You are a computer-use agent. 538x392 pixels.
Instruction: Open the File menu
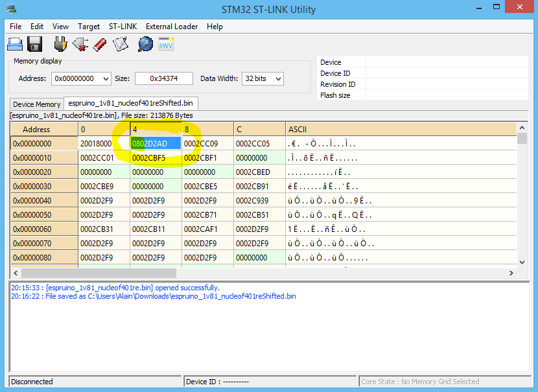[x=16, y=27]
